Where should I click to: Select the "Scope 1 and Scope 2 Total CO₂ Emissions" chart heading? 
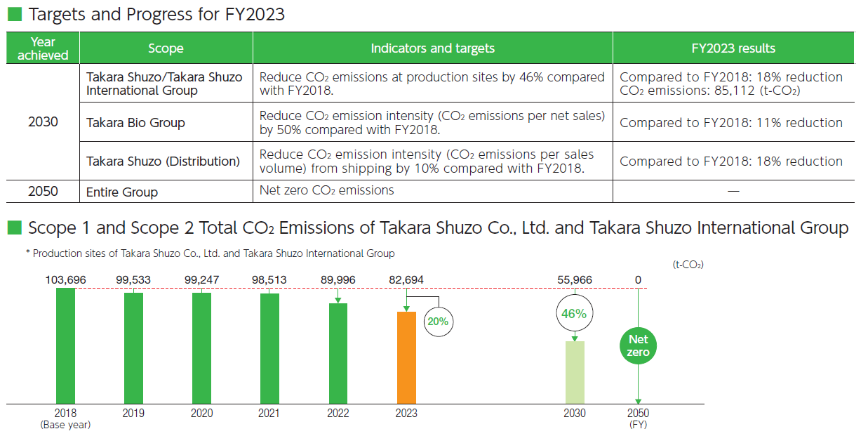coord(439,228)
